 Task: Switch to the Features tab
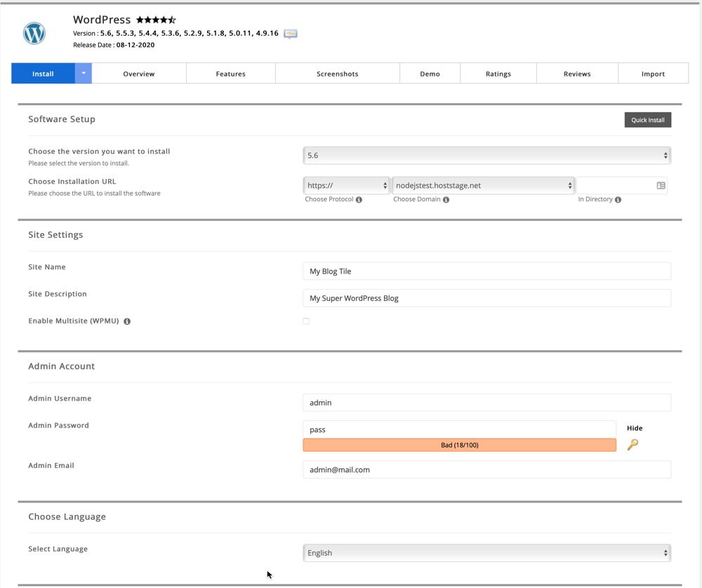tap(230, 74)
